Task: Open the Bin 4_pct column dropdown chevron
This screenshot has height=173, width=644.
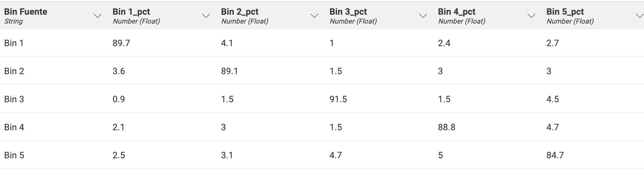Action: [x=531, y=16]
